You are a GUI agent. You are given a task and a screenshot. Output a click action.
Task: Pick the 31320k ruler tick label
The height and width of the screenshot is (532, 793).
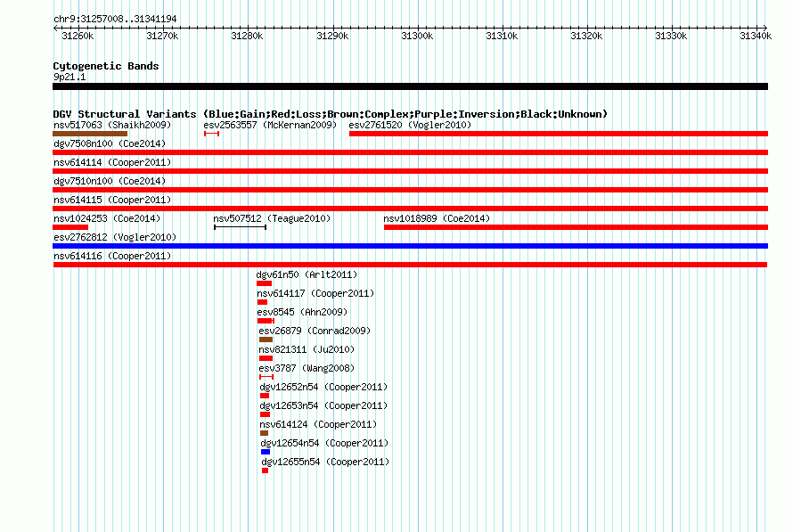(x=586, y=36)
